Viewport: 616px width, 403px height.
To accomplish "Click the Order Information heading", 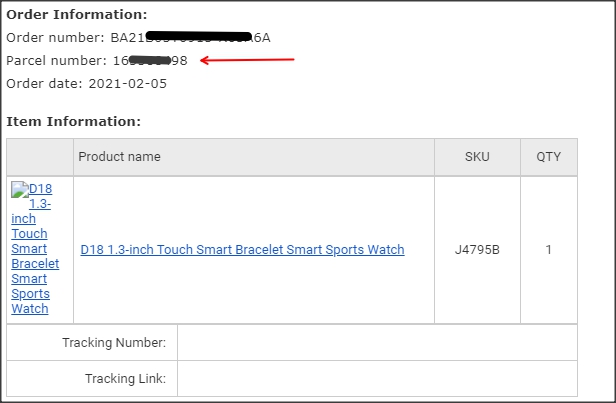I will tap(77, 15).
